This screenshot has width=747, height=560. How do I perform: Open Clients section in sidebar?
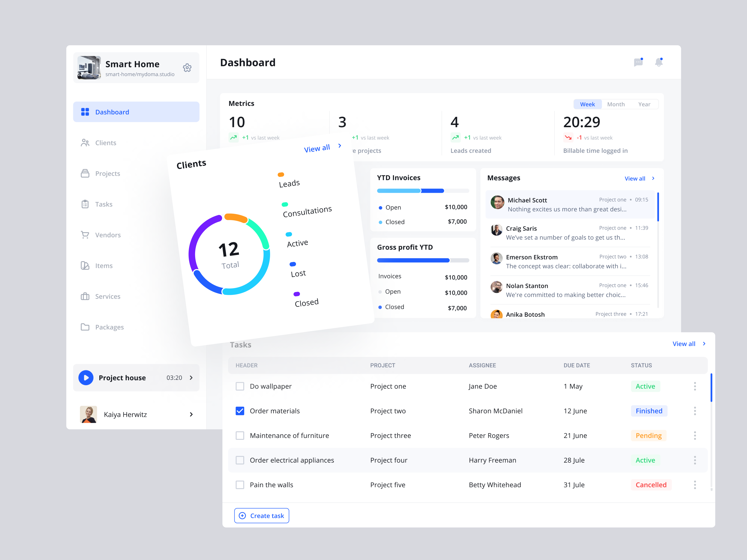105,143
